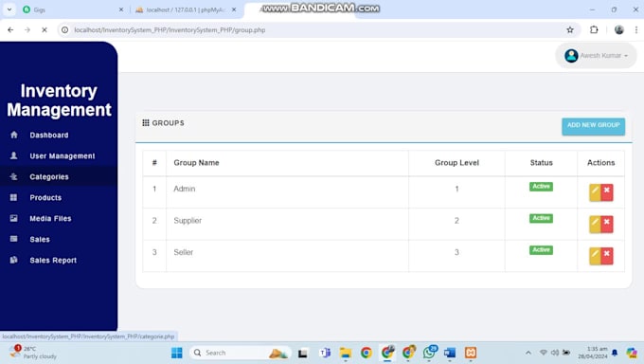The width and height of the screenshot is (644, 364).
Task: View site information icon in the address bar
Action: tap(65, 29)
